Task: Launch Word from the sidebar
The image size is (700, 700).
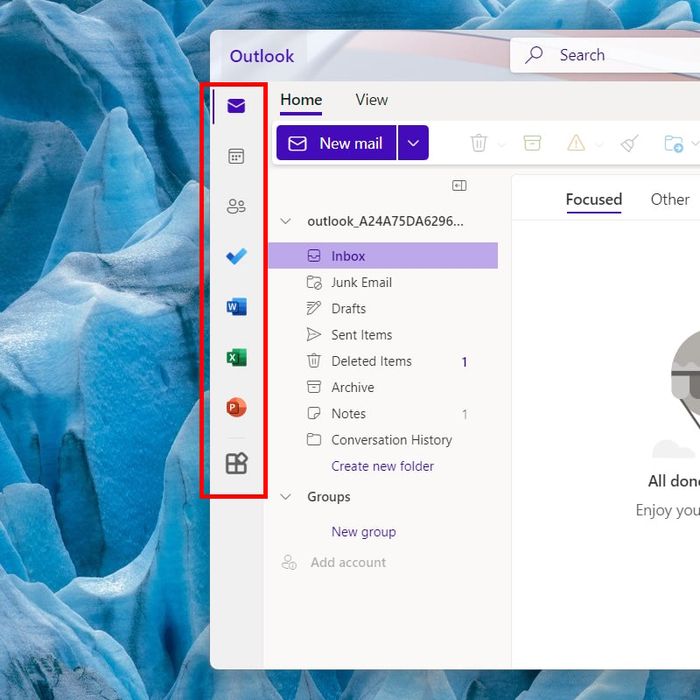Action: pos(236,307)
